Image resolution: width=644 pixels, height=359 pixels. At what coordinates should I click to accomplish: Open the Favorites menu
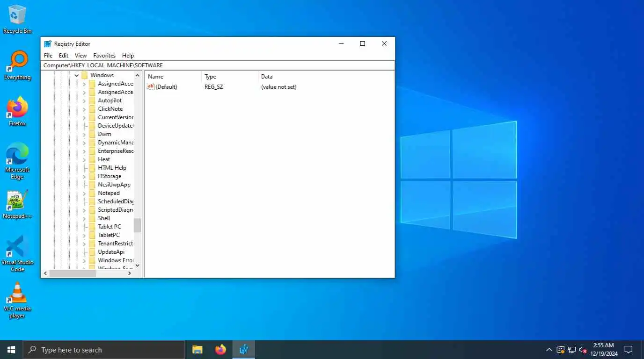coord(104,55)
